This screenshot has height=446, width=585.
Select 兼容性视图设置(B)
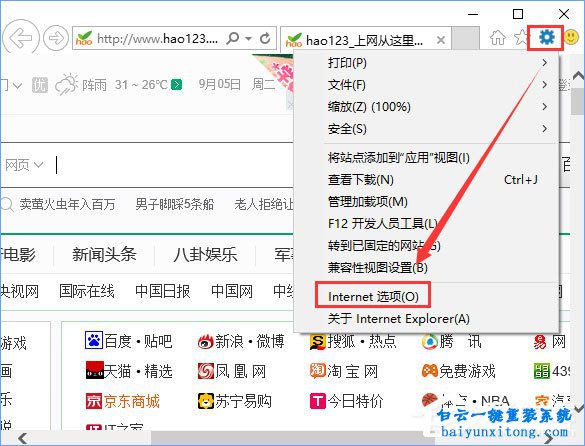[x=427, y=268]
